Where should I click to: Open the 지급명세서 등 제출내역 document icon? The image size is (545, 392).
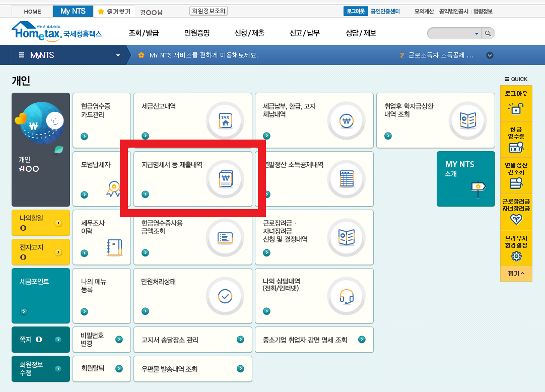[225, 179]
